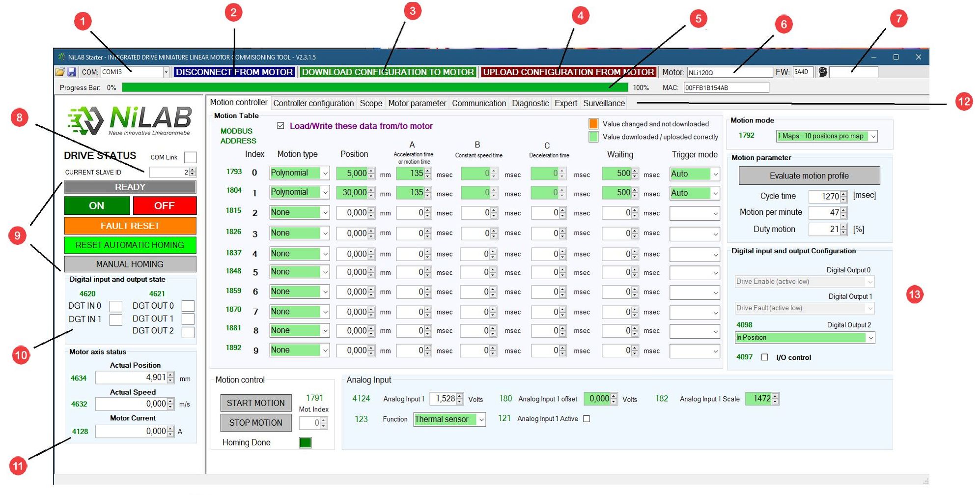Expand the Motion mode maps dropdown
This screenshot has height=495, width=980.
click(x=873, y=136)
